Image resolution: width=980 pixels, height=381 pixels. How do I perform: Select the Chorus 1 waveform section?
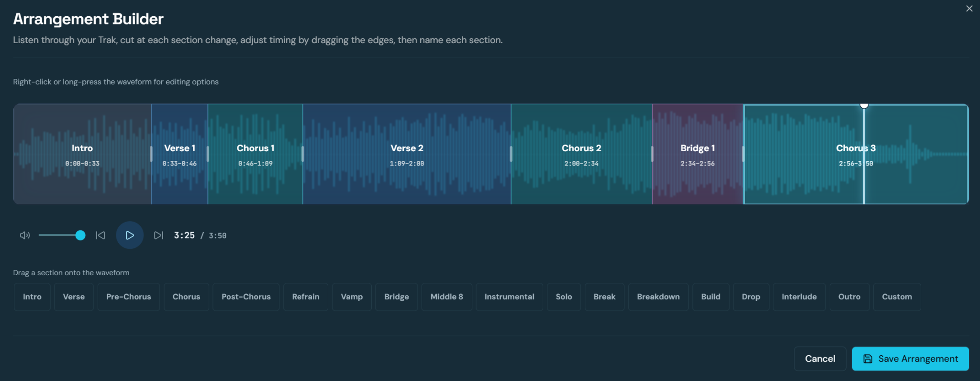(256, 154)
